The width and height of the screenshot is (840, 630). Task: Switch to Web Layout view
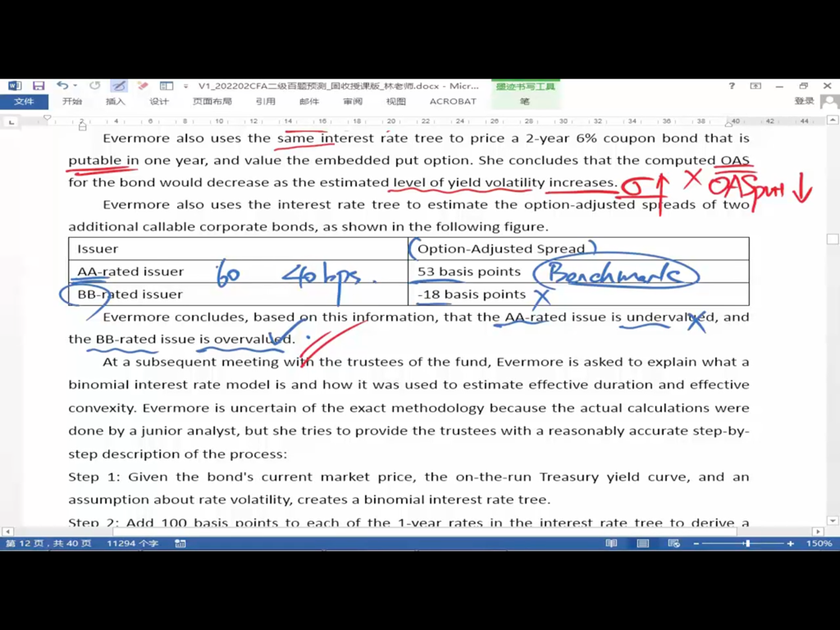coord(673,544)
